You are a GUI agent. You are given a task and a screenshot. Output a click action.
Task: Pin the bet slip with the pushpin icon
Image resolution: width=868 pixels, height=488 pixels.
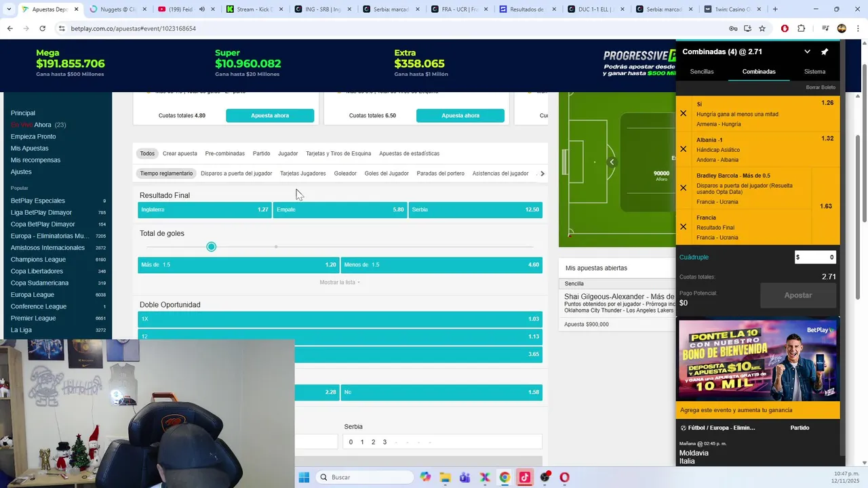[825, 52]
